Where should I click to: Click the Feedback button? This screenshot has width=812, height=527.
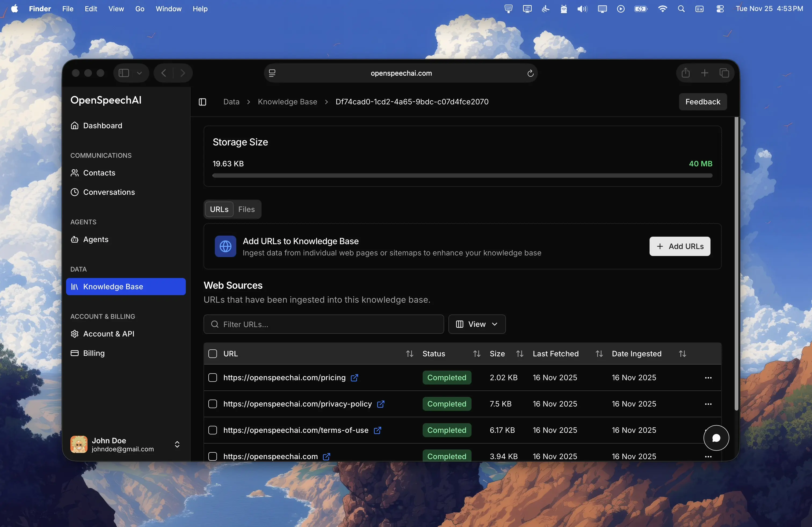pyautogui.click(x=703, y=102)
